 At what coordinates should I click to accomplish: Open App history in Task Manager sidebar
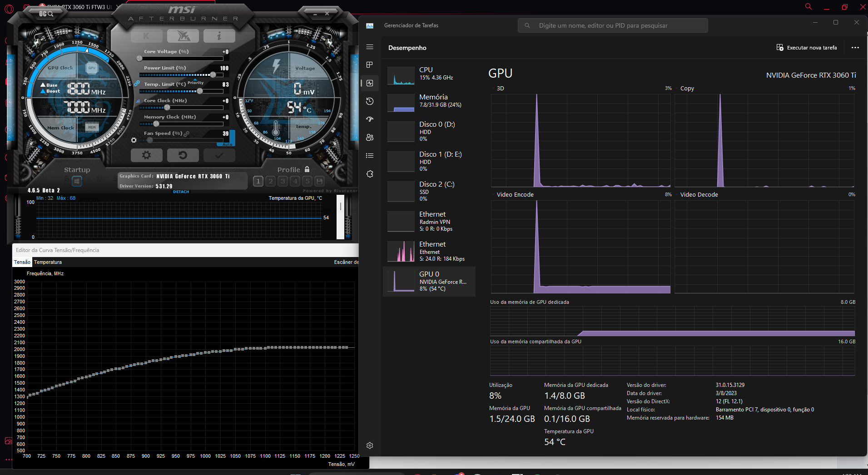370,101
